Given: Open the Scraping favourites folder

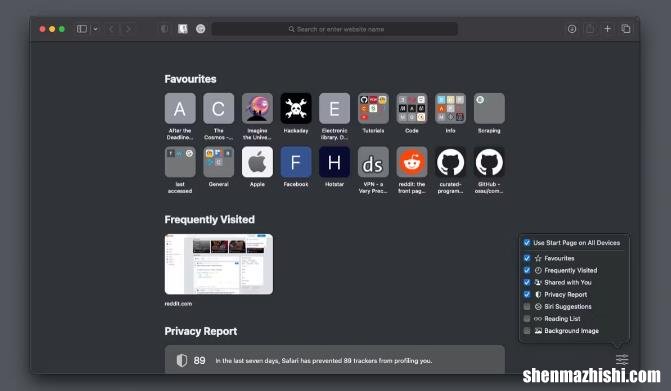Looking at the screenshot, I should [x=489, y=108].
